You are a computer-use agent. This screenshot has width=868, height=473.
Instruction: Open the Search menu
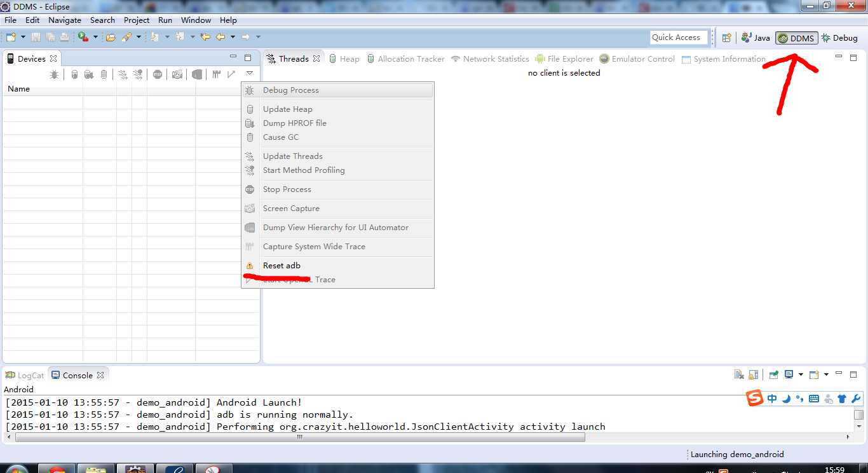(102, 20)
